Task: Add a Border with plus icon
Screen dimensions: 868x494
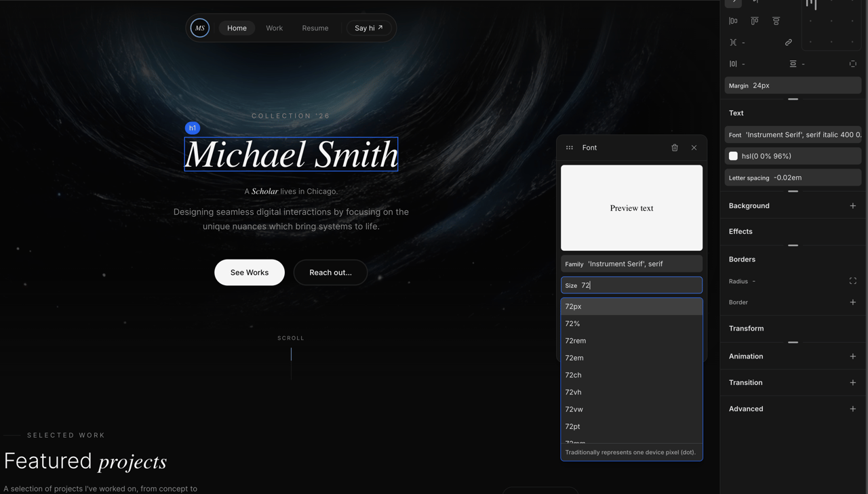Action: 852,302
